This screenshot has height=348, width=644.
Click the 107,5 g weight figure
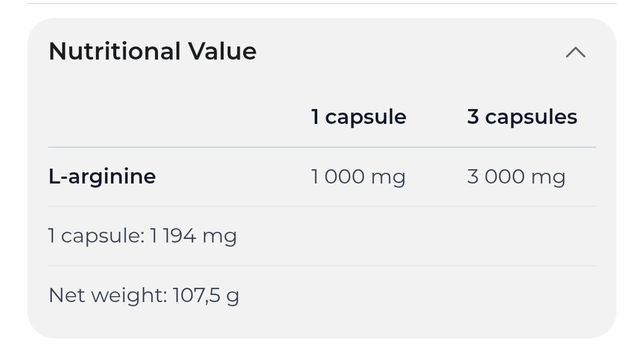coord(206,295)
